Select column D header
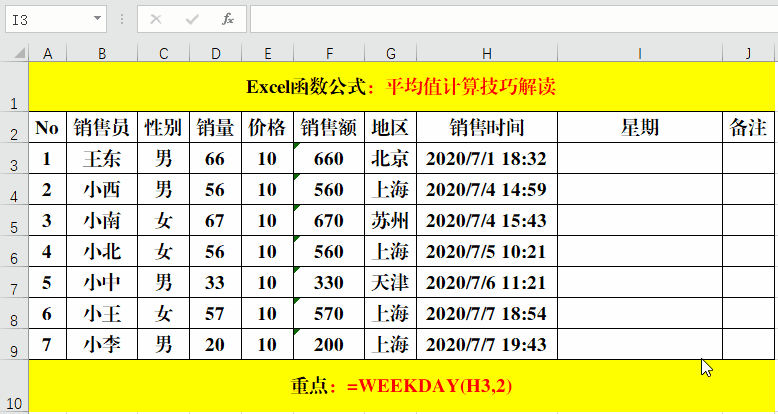The width and height of the screenshot is (778, 414). (215, 54)
